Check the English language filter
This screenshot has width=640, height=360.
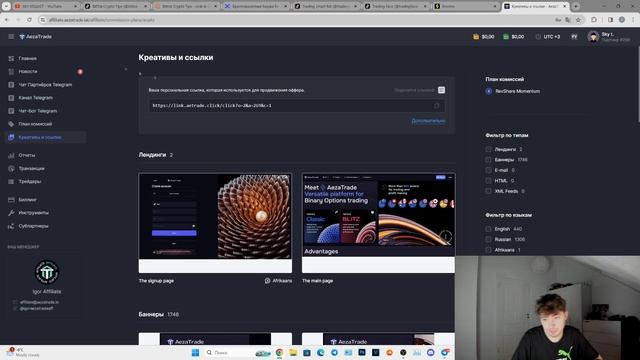click(x=488, y=229)
